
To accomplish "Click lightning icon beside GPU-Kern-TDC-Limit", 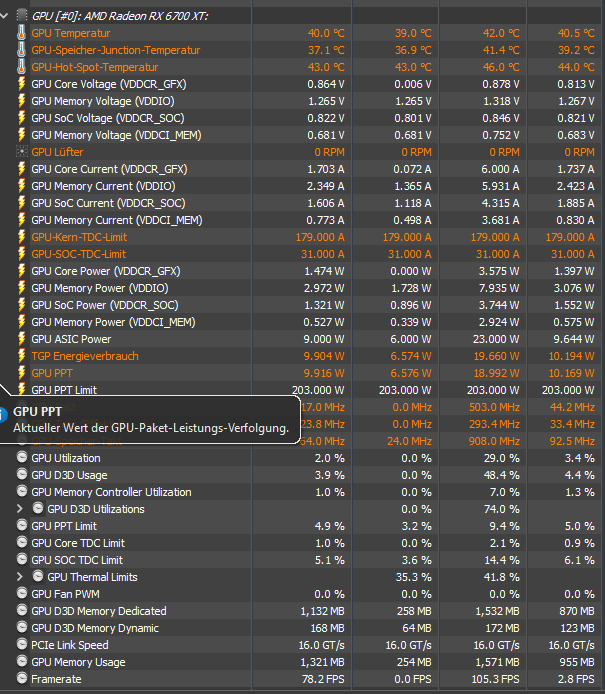I will point(21,237).
